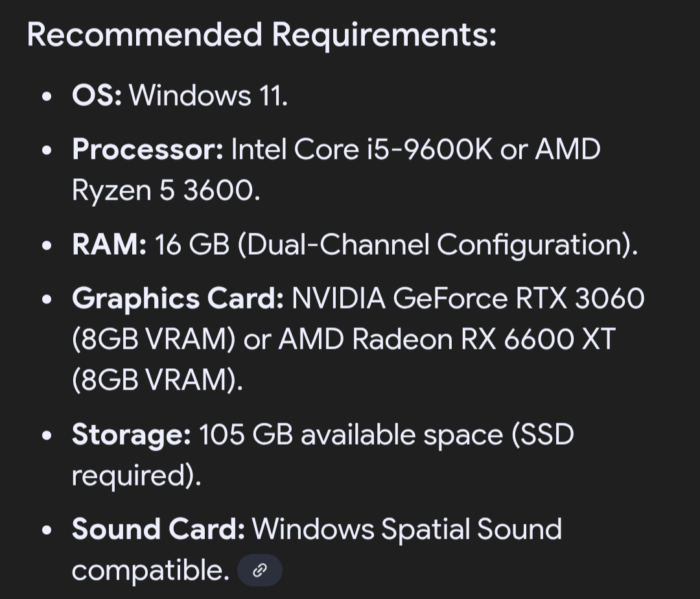The height and width of the screenshot is (599, 700).
Task: Click the Ryzen 5 3600 text
Action: pyautogui.click(x=165, y=191)
